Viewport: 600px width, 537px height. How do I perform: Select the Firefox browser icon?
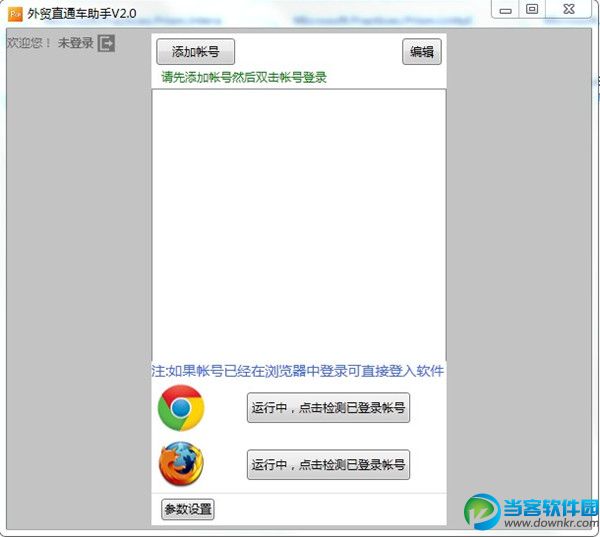[181, 464]
